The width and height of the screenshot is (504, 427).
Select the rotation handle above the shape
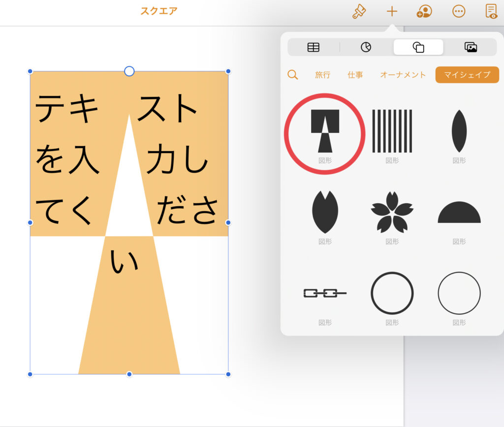(129, 71)
